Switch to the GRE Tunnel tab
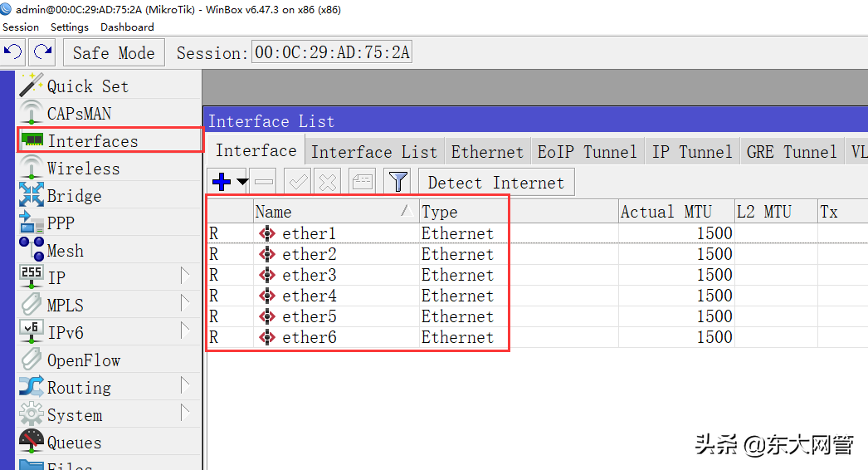Image resolution: width=868 pixels, height=470 pixels. [792, 152]
